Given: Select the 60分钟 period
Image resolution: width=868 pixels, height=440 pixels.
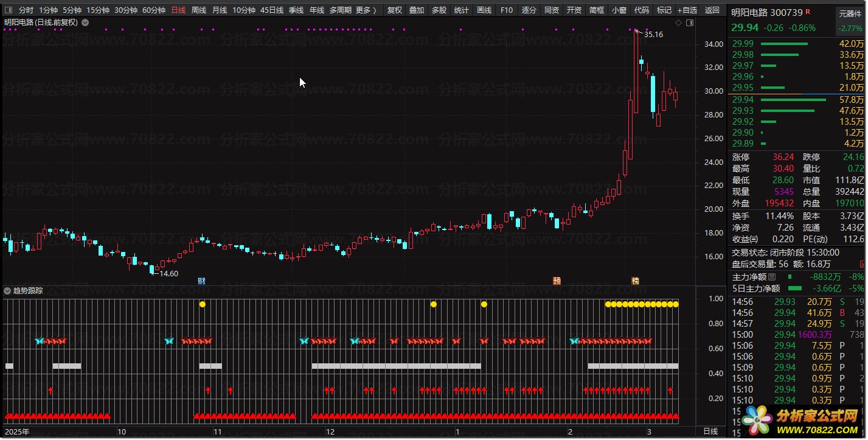Looking at the screenshot, I should (x=154, y=10).
